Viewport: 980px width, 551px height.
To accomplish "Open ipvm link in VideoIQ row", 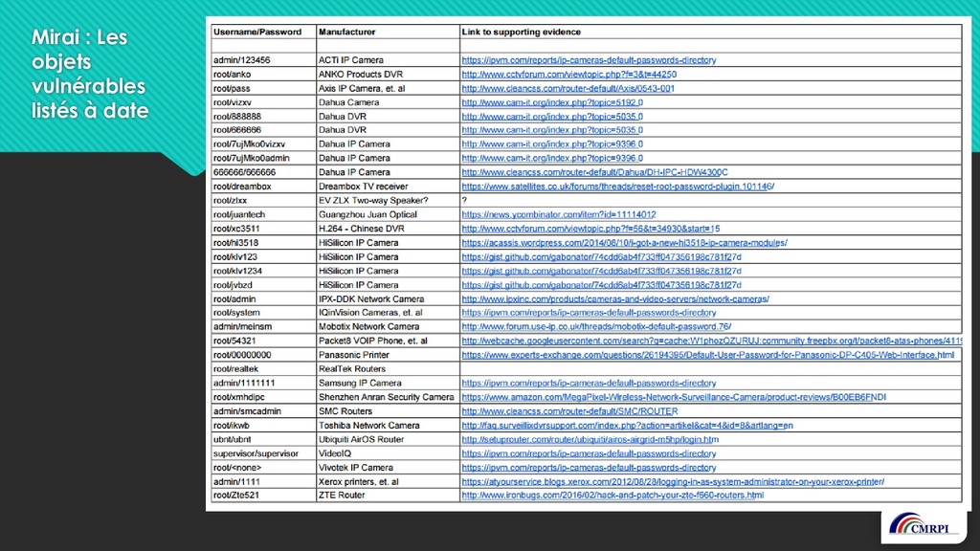I will click(589, 453).
